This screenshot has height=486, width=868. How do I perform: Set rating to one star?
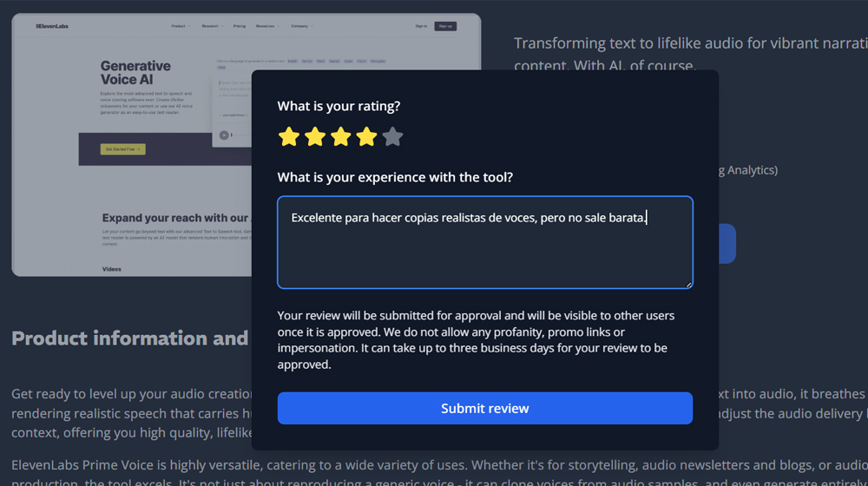[x=289, y=136]
